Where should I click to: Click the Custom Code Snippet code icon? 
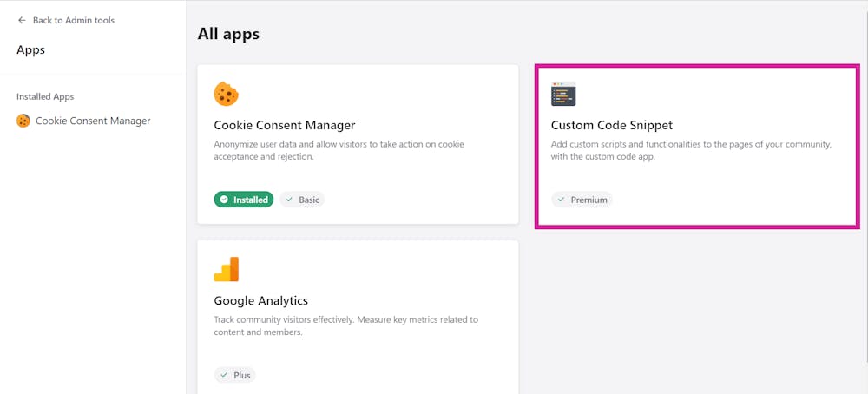[563, 94]
